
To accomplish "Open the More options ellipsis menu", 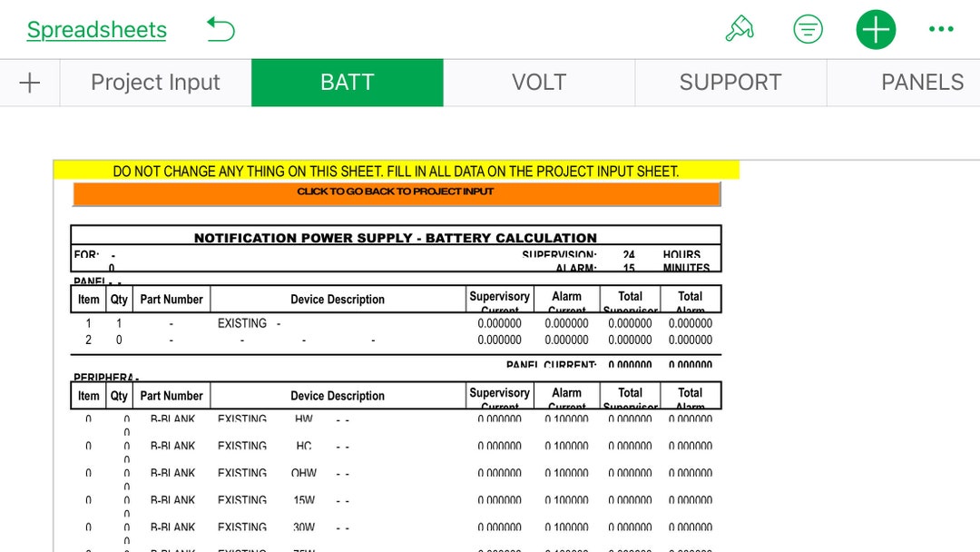I will tap(941, 28).
